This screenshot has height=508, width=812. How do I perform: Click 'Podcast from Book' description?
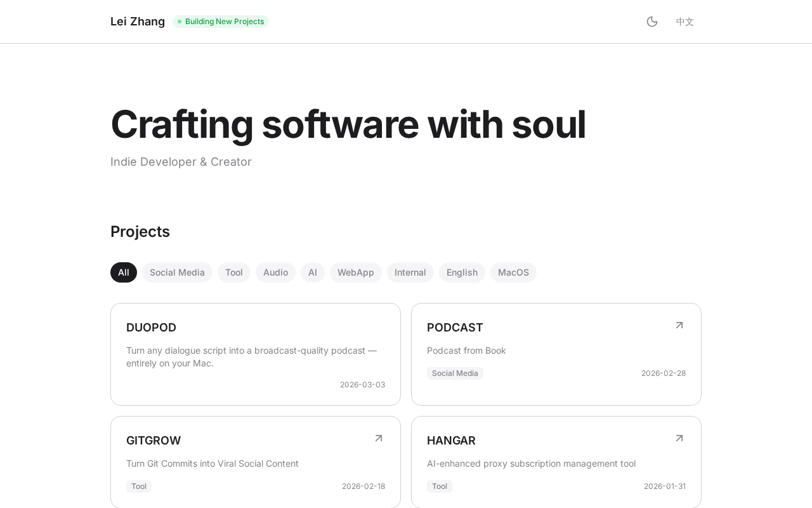click(466, 351)
